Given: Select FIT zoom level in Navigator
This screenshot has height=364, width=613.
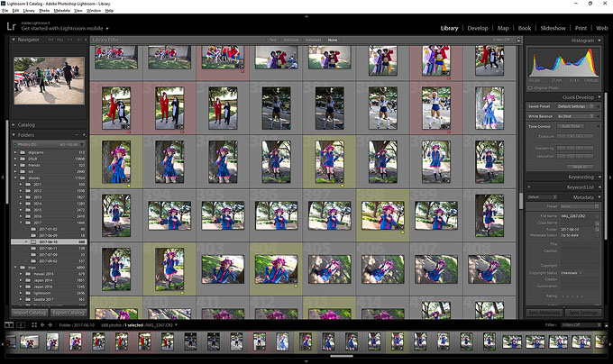Looking at the screenshot, I should [x=50, y=41].
